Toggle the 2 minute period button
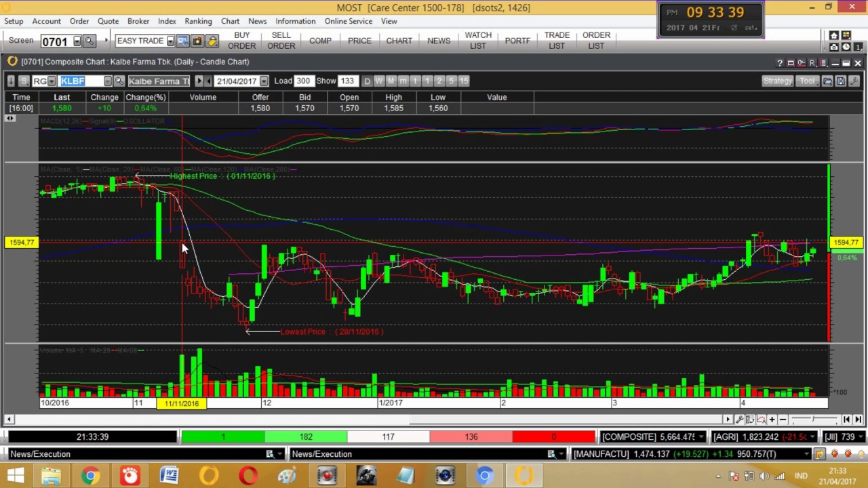868x488 pixels. (439, 81)
